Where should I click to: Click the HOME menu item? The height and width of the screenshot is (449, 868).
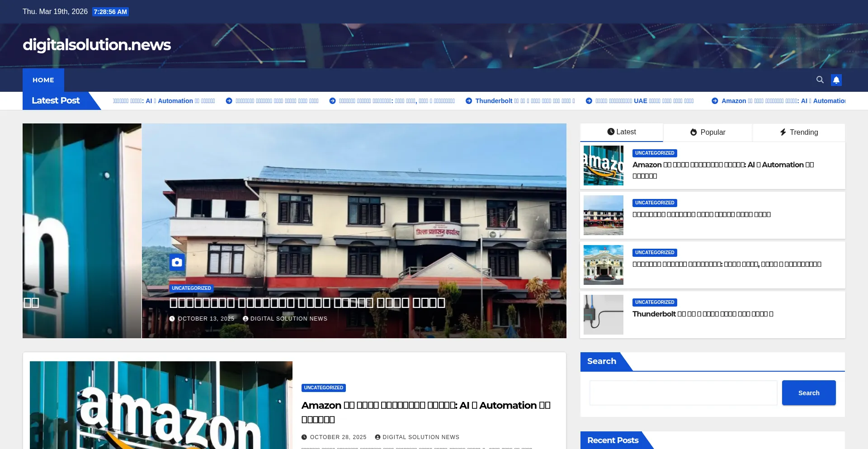coord(43,80)
